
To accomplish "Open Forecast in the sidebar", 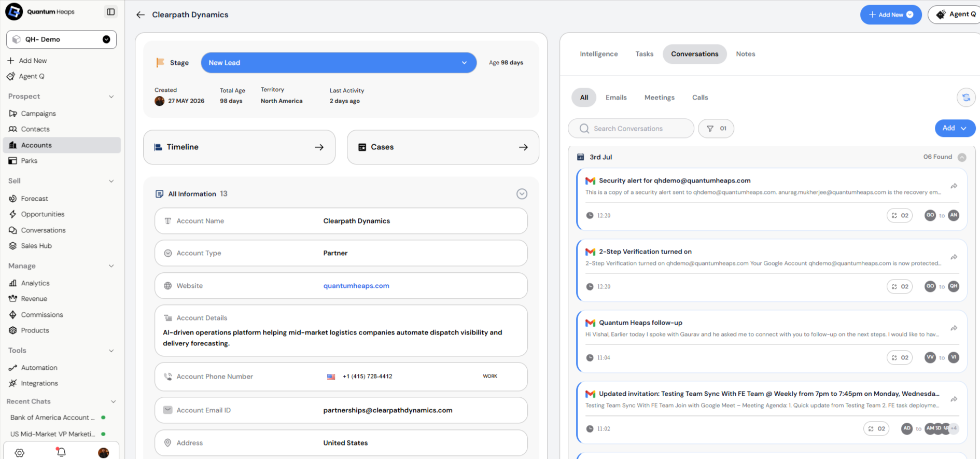I will pos(62,199).
